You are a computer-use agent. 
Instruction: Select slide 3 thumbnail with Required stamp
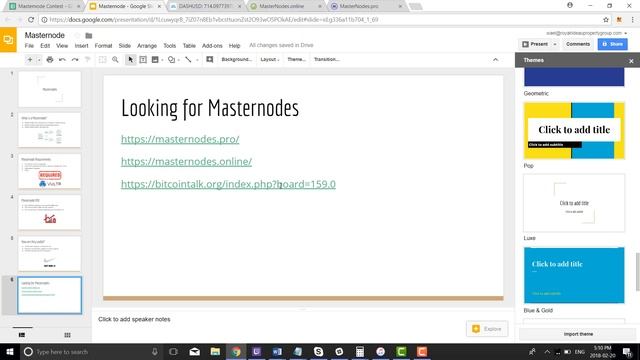pos(50,171)
